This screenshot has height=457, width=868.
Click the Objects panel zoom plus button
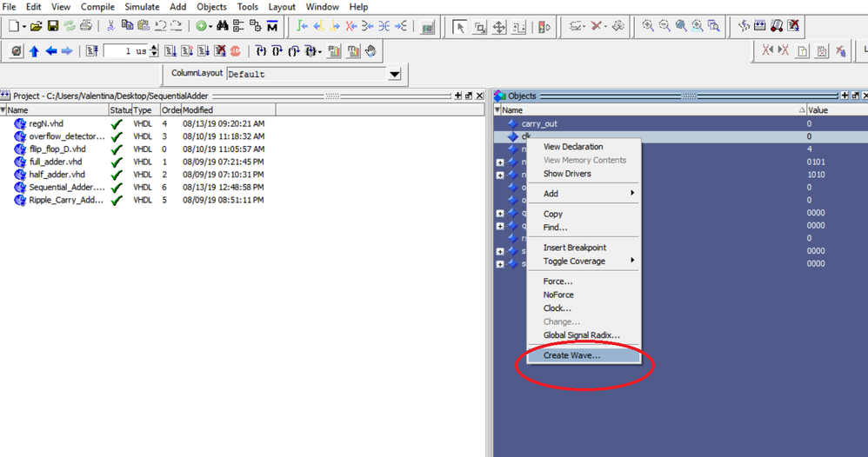point(845,96)
